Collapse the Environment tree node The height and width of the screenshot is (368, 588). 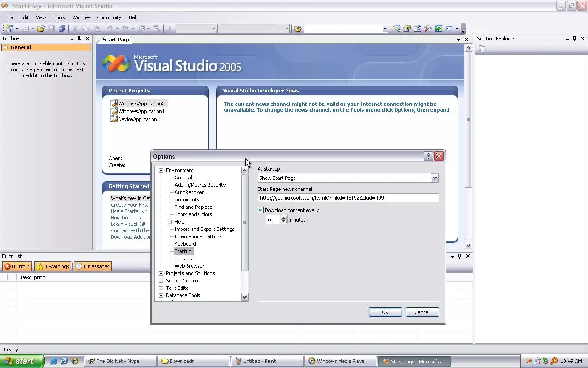[161, 170]
